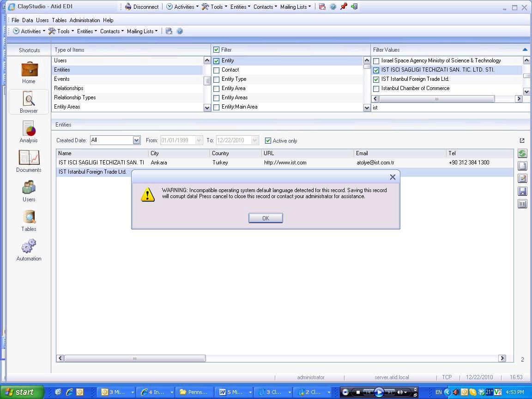The width and height of the screenshot is (532, 399).
Task: Toggle the Filter header checkbox
Action: [x=216, y=50]
